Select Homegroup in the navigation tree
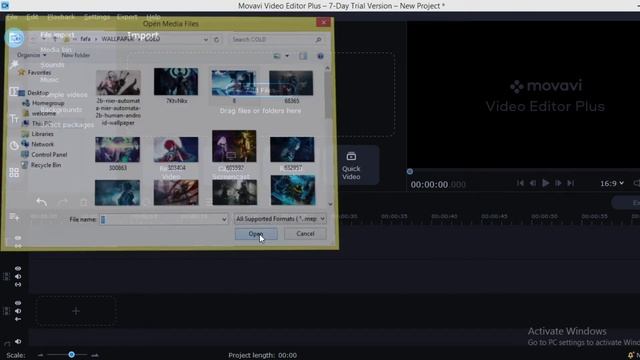Image resolution: width=640 pixels, height=360 pixels. (x=48, y=103)
